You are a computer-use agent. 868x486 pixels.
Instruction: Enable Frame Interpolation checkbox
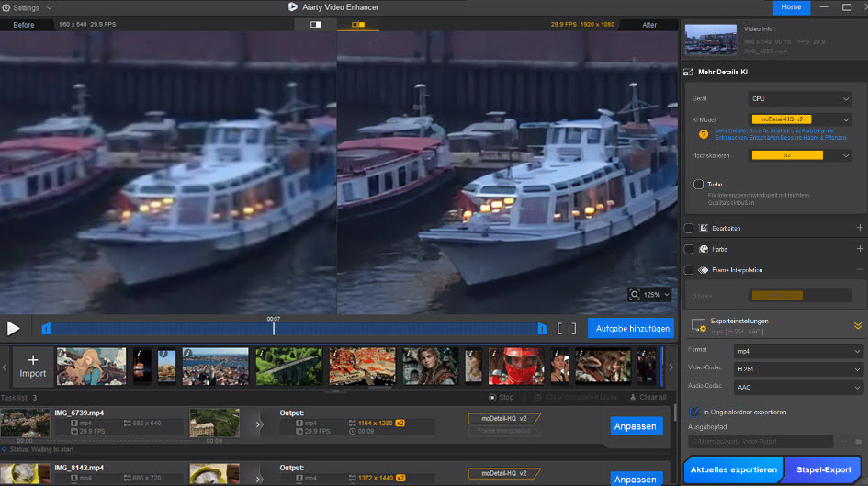tap(689, 270)
